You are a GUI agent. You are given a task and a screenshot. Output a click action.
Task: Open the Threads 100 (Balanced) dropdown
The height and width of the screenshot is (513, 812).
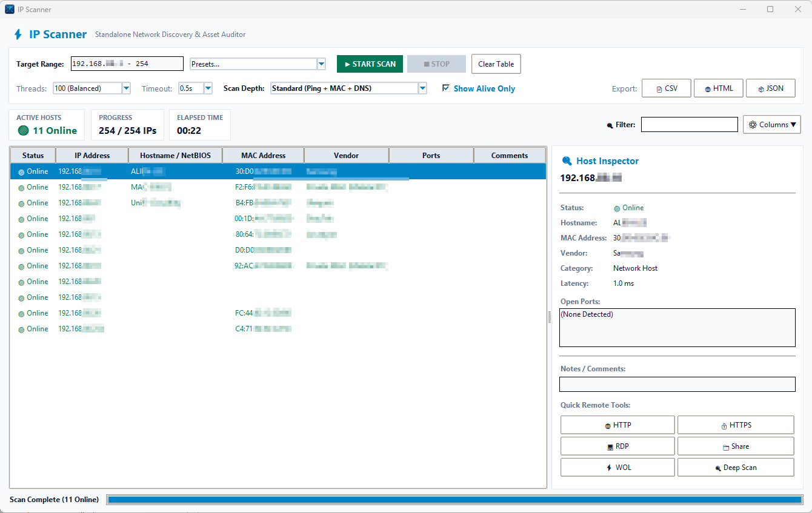126,88
